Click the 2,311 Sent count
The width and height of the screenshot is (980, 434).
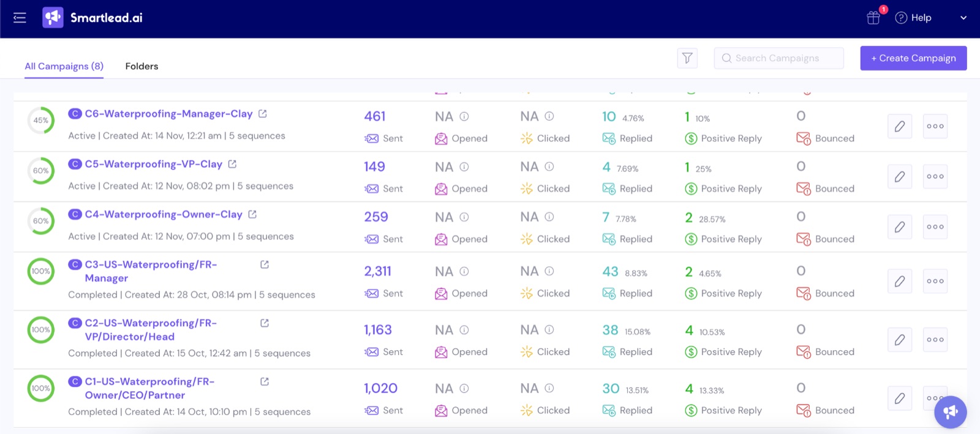tap(378, 271)
